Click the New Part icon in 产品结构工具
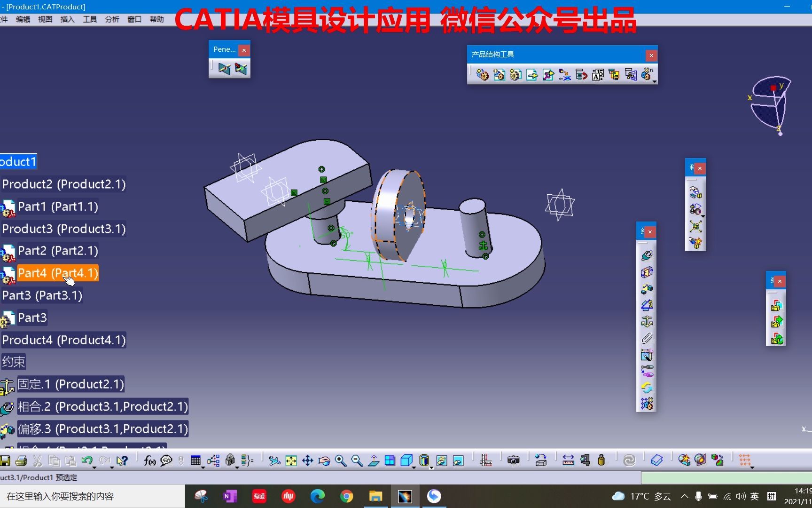The image size is (812, 508). [x=515, y=74]
